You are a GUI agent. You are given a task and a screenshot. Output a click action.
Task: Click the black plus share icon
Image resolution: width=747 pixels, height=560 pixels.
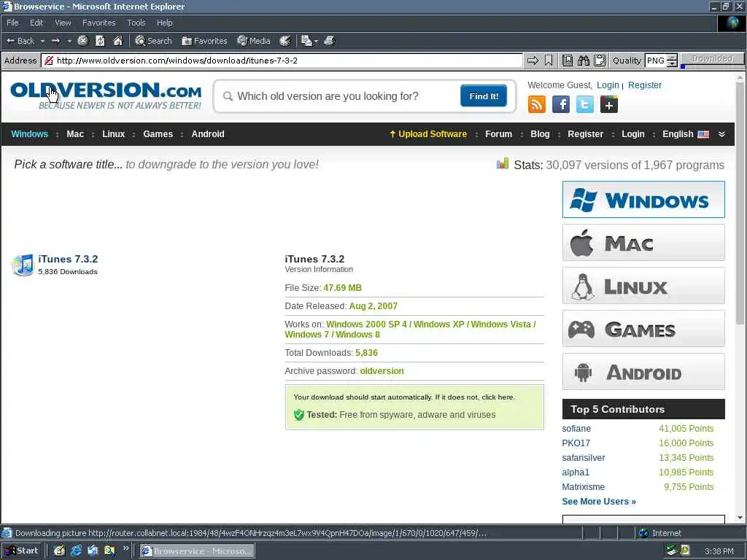[x=609, y=104]
